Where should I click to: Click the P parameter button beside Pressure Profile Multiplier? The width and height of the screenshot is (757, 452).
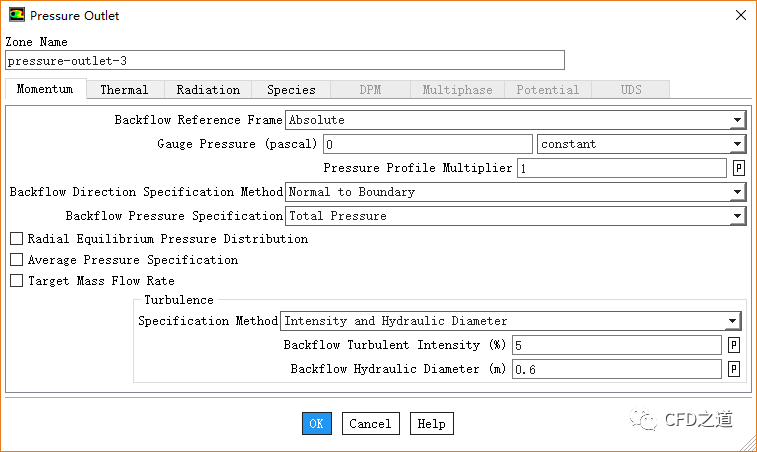[x=739, y=168]
